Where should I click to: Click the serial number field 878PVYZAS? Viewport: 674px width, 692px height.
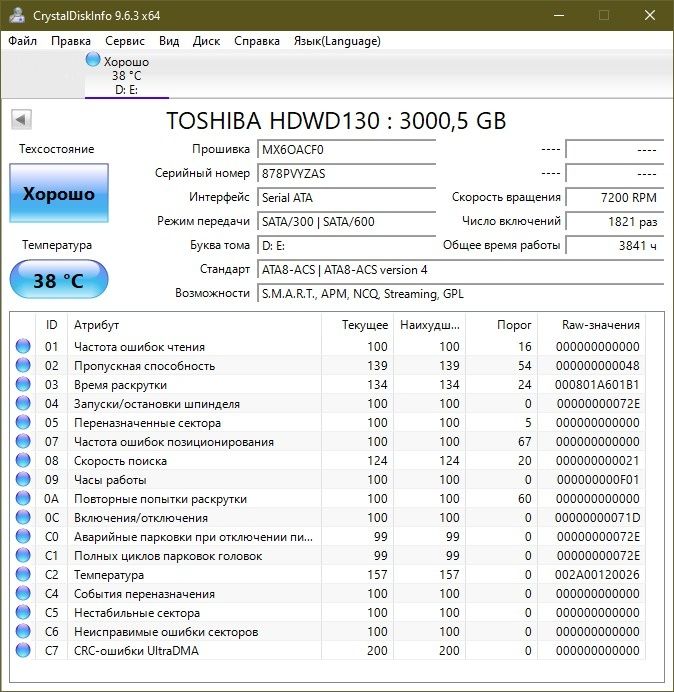346,173
